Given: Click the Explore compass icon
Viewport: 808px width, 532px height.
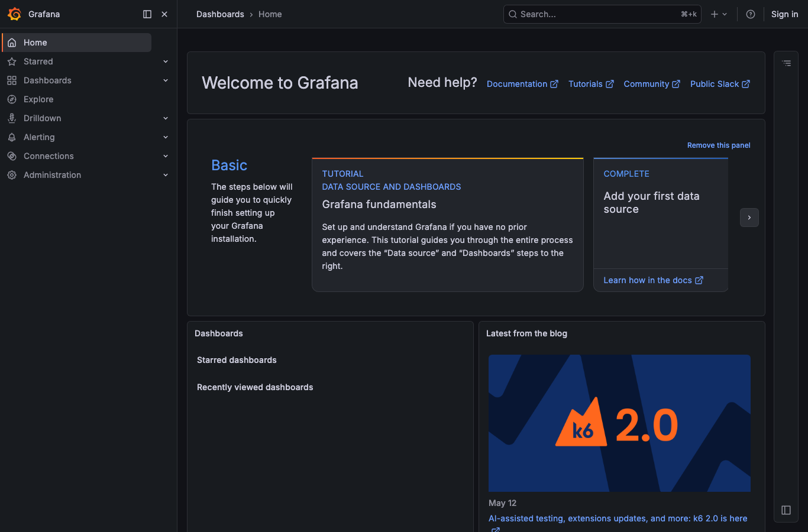Looking at the screenshot, I should 12,99.
